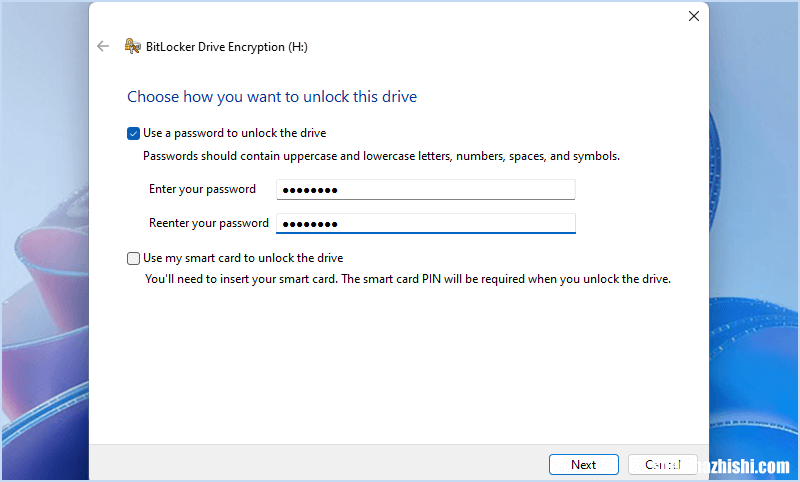Click the BitLocker Drive Encryption (H:) title text
This screenshot has height=482, width=800.
click(227, 47)
